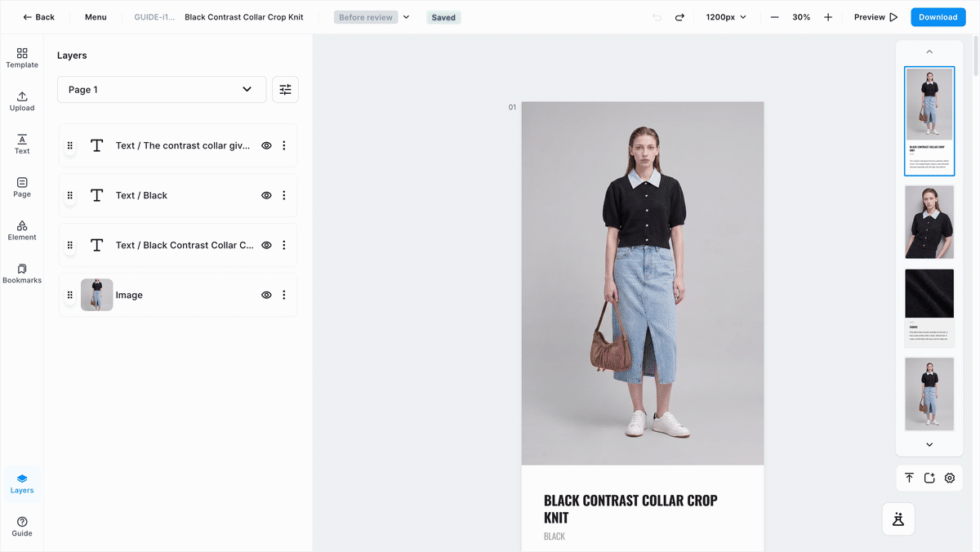The height and width of the screenshot is (552, 980).
Task: Grab drag handle of Text / Black layer
Action: click(x=70, y=195)
